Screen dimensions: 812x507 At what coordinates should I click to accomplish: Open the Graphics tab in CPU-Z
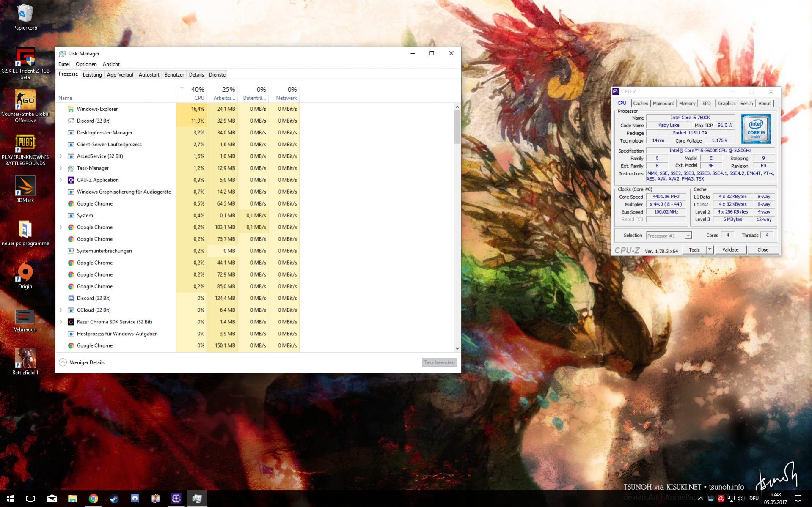pyautogui.click(x=727, y=104)
